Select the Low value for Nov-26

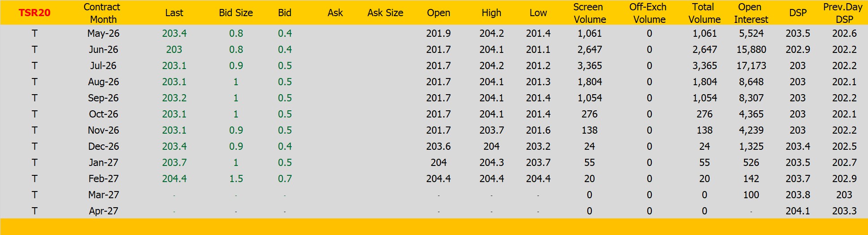click(538, 131)
